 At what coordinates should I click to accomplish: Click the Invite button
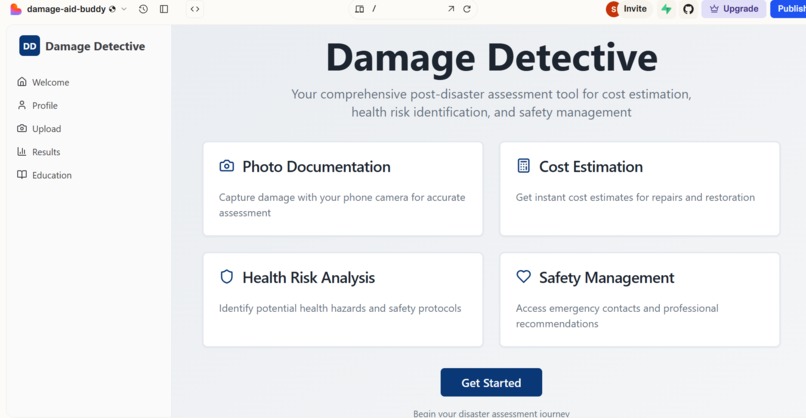point(635,9)
